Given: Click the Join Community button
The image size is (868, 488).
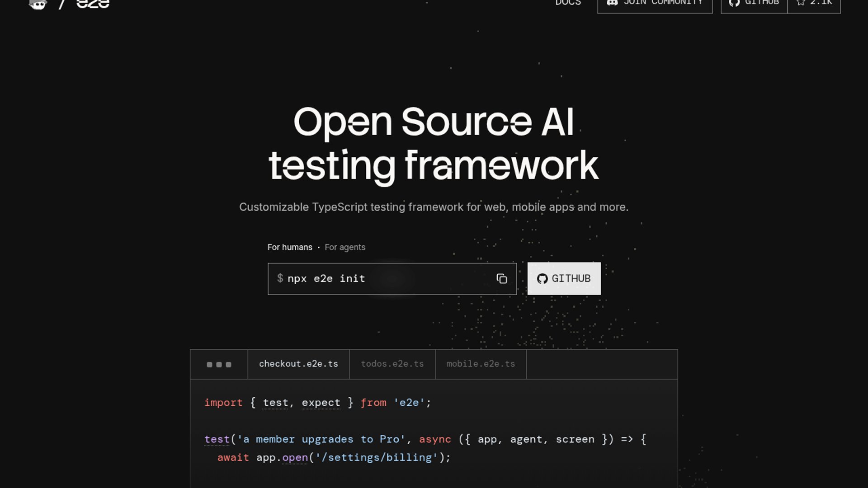Looking at the screenshot, I should (x=655, y=5).
